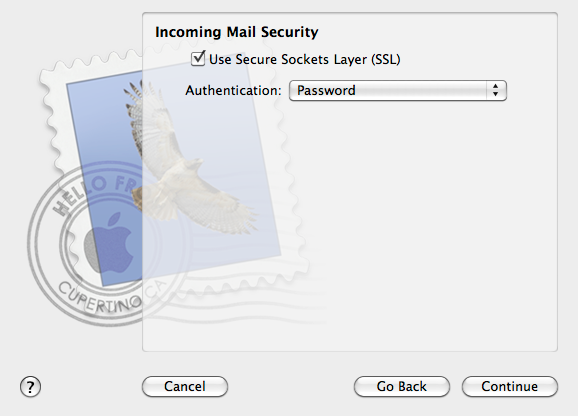
Task: Click the up-down arrows on Authentication popup
Action: pyautogui.click(x=495, y=90)
